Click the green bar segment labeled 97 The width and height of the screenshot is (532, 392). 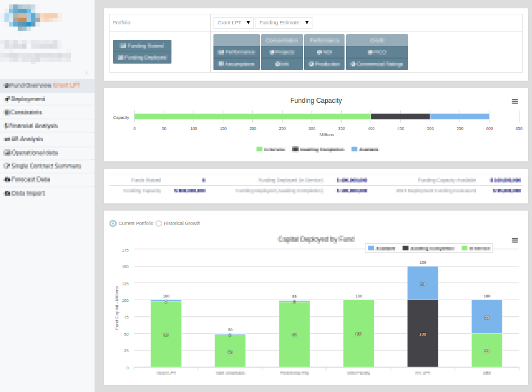tap(294, 334)
